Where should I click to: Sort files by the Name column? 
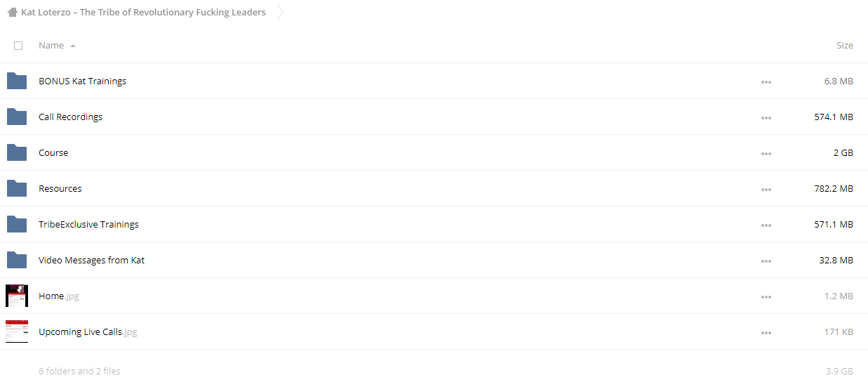pyautogui.click(x=51, y=45)
